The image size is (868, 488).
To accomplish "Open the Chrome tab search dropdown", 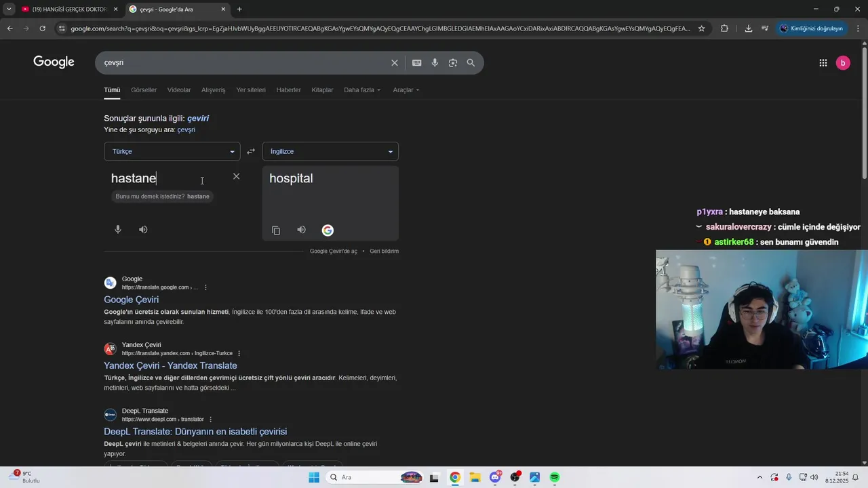I will click(9, 9).
